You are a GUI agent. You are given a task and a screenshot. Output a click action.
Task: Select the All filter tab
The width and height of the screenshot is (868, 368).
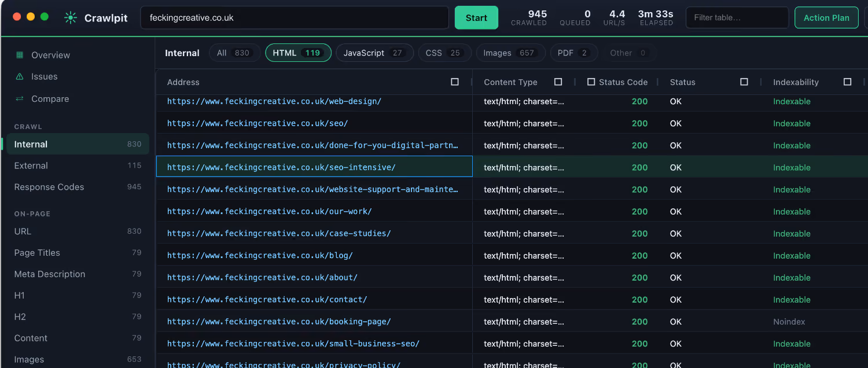(x=234, y=53)
